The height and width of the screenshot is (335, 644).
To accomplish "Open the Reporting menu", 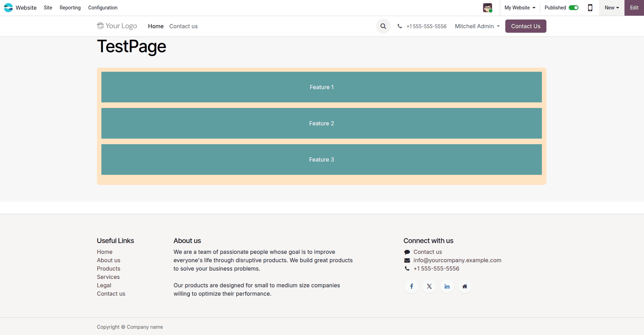I will coord(70,7).
